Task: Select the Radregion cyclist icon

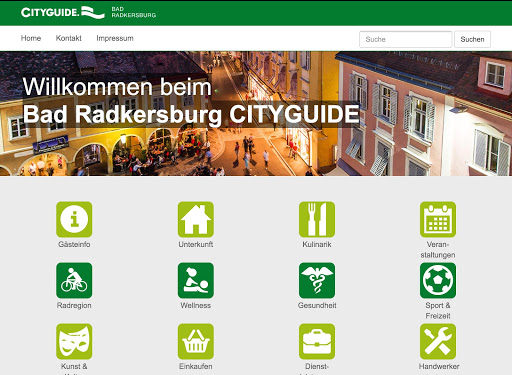Action: tap(74, 280)
